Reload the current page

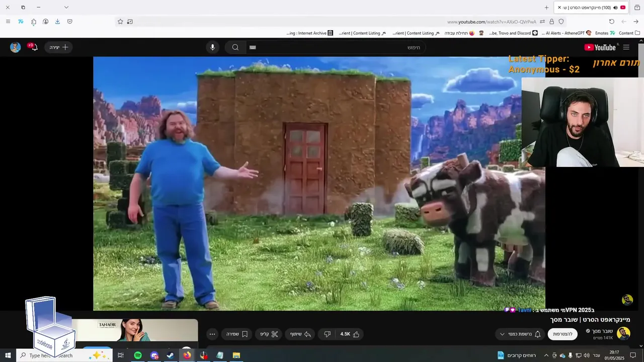(x=612, y=22)
